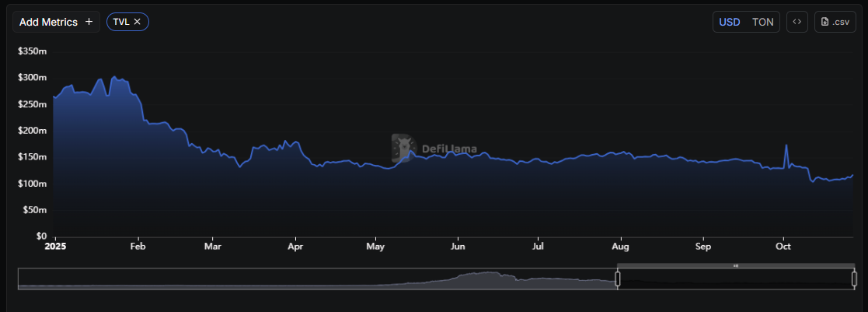This screenshot has height=312, width=868.
Task: Click the $0 y-axis label
Action: point(41,236)
